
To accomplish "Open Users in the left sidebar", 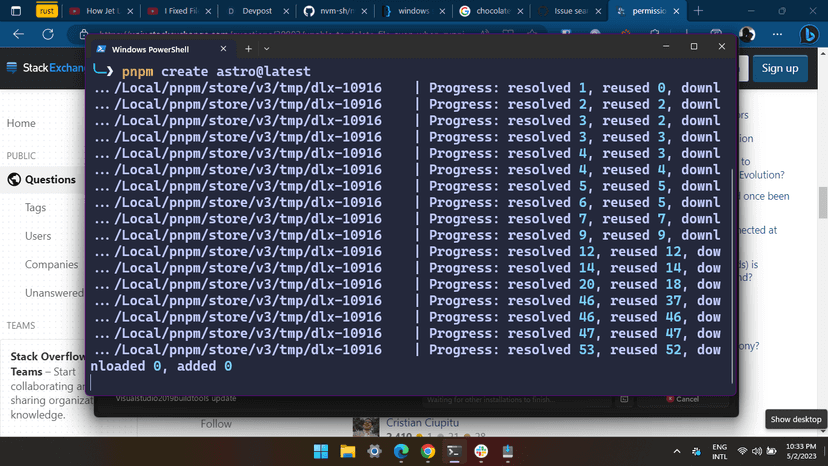I will 38,236.
